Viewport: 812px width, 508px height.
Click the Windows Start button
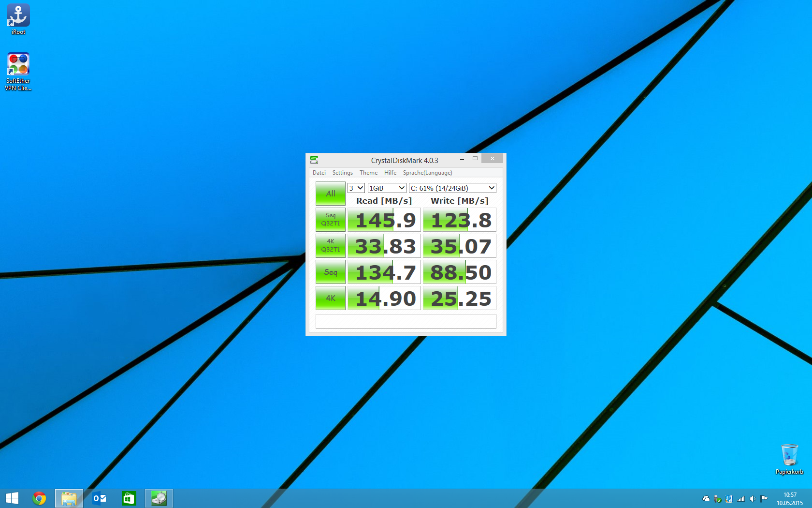(x=12, y=498)
